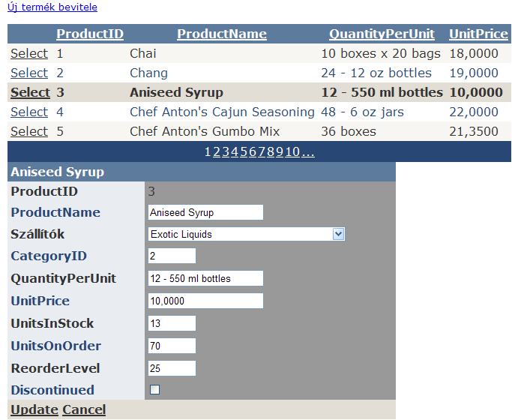Click the bold 'Aniseed Syrup' grid cell

[176, 92]
